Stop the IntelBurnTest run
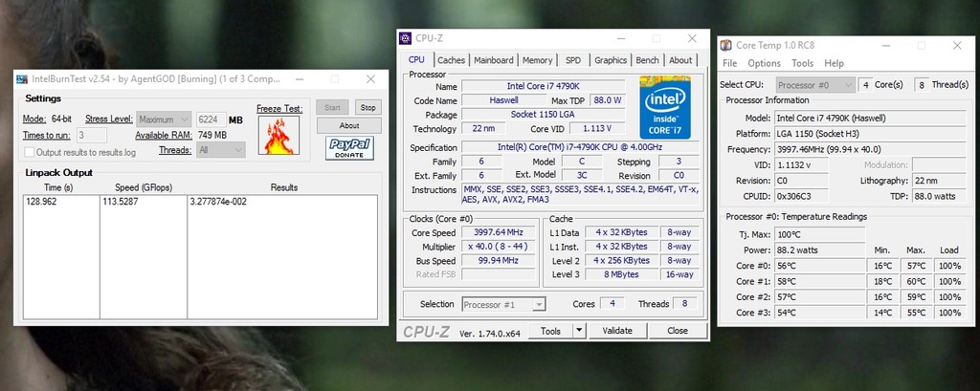 pyautogui.click(x=368, y=107)
